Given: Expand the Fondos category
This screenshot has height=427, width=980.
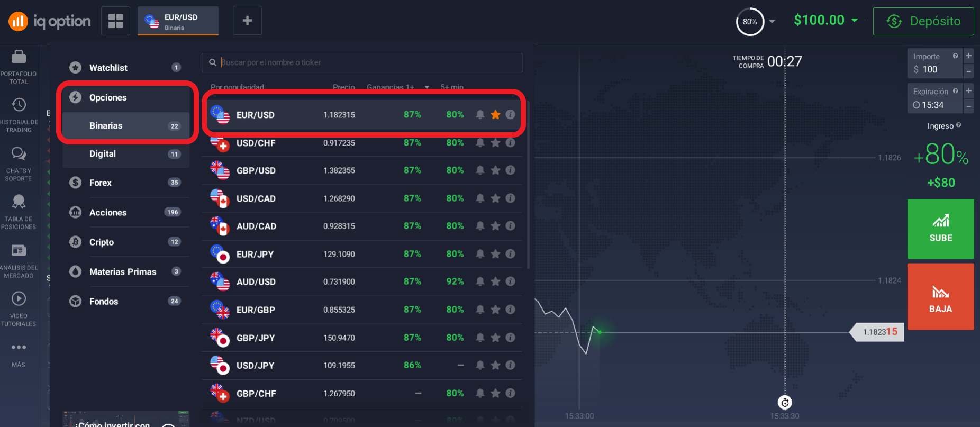Looking at the screenshot, I should (126, 301).
